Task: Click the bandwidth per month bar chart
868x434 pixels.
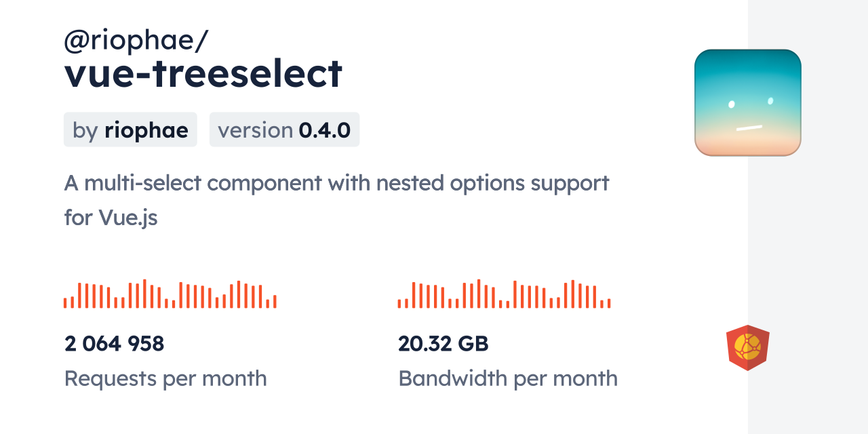Action: (x=504, y=294)
